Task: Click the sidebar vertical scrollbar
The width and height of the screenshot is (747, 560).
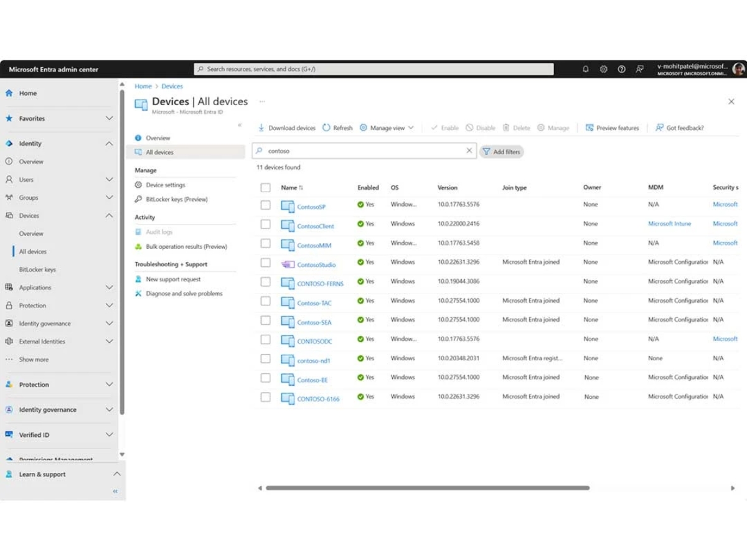Action: click(x=122, y=252)
